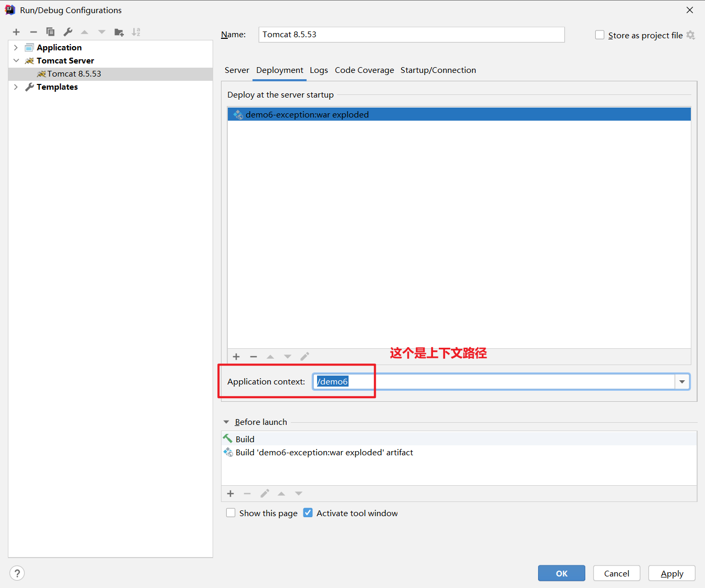Add new configuration with plus icon

16,32
